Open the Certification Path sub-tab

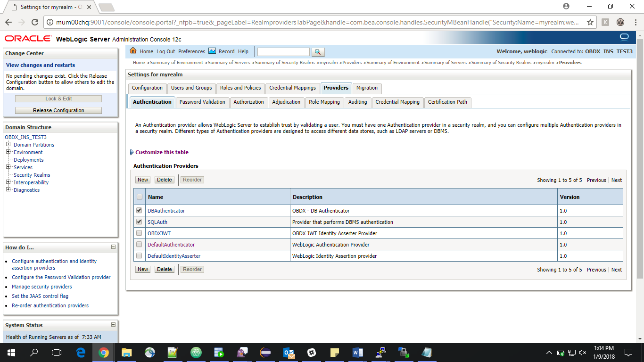[x=447, y=102]
